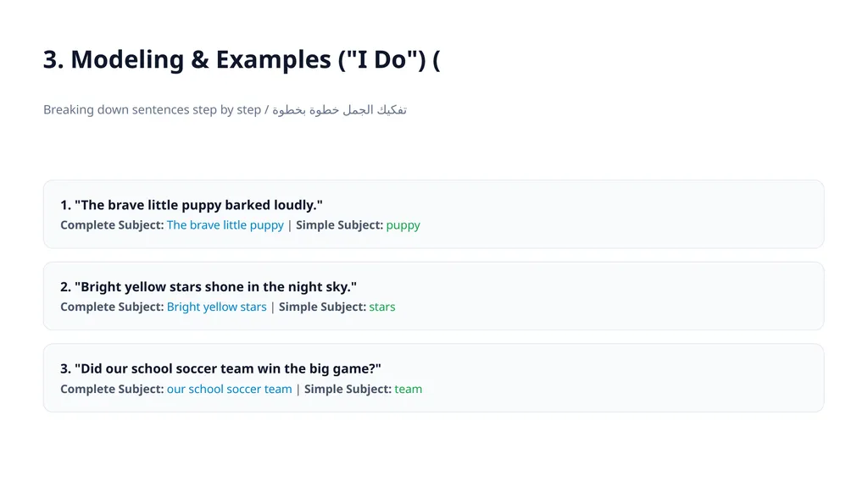Click green word 'puppy'
This screenshot has height=487, width=868.
coord(403,225)
